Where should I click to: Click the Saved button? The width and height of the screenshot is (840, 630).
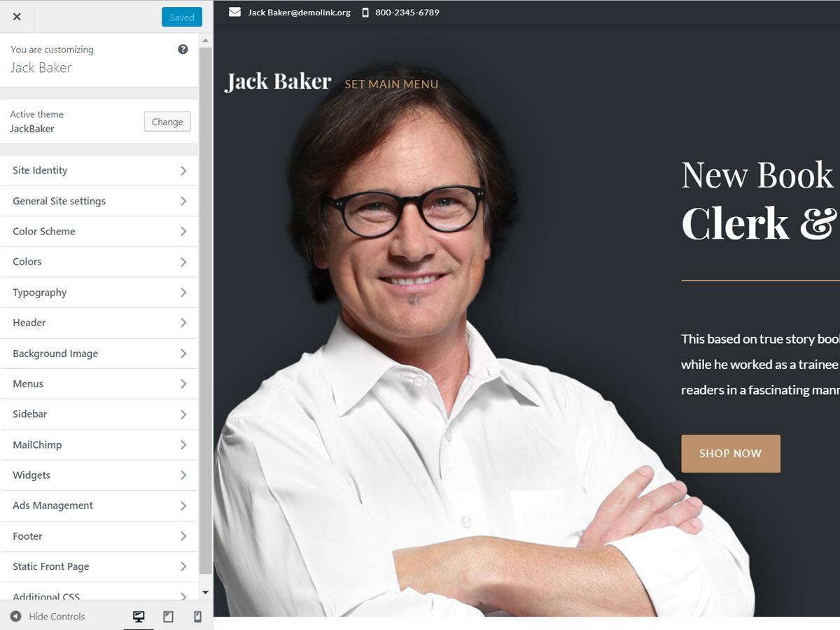click(x=182, y=17)
